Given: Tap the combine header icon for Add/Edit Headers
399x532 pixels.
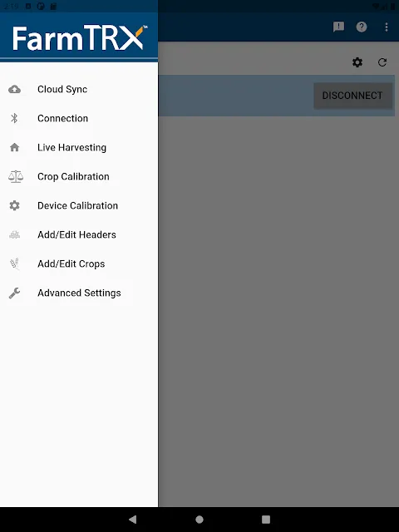Looking at the screenshot, I should pos(15,234).
